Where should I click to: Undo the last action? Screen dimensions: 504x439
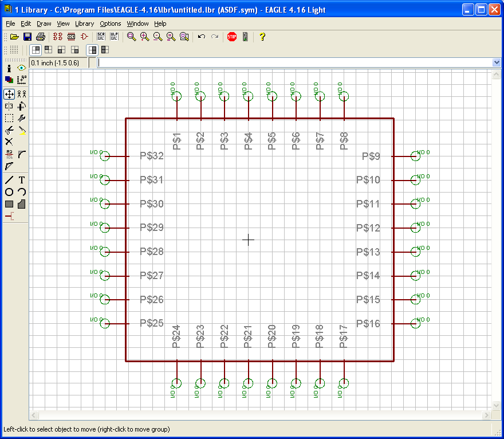(202, 37)
